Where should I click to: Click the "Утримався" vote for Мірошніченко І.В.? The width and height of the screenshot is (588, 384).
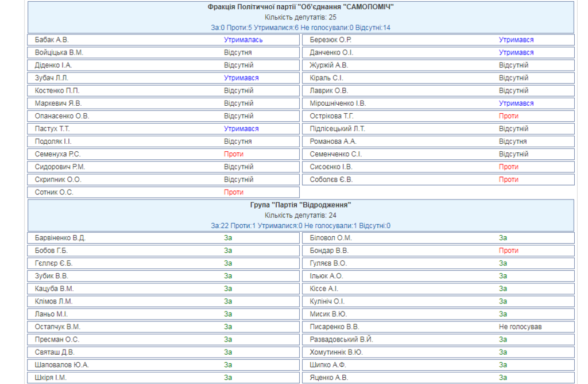pyautogui.click(x=516, y=103)
